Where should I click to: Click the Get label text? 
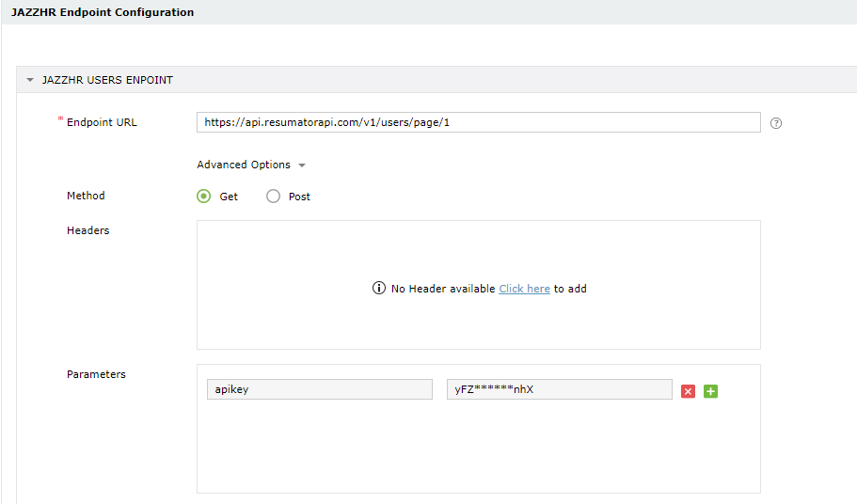(229, 197)
